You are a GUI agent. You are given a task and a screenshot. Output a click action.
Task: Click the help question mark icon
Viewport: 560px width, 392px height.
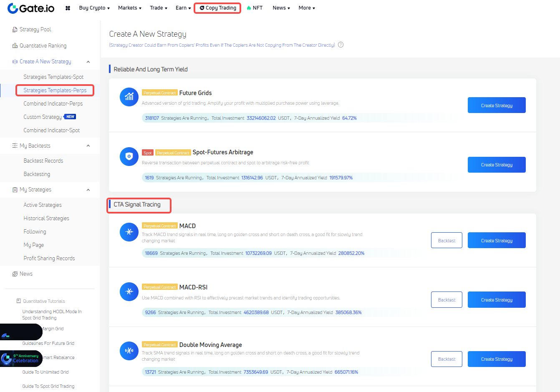pyautogui.click(x=341, y=45)
